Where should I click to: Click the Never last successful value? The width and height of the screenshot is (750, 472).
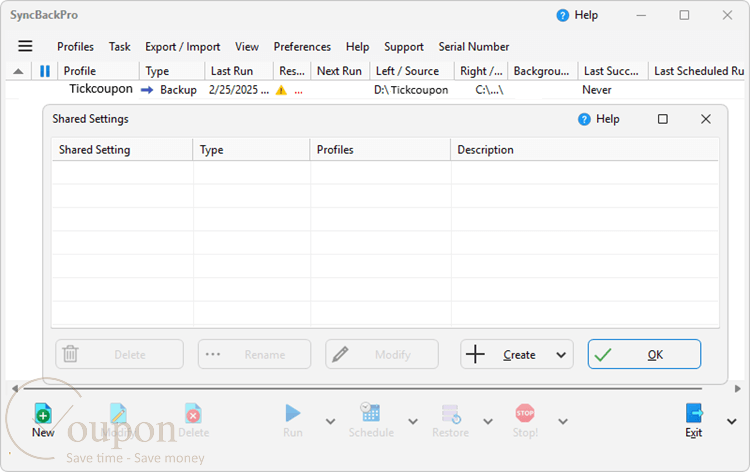click(x=596, y=90)
